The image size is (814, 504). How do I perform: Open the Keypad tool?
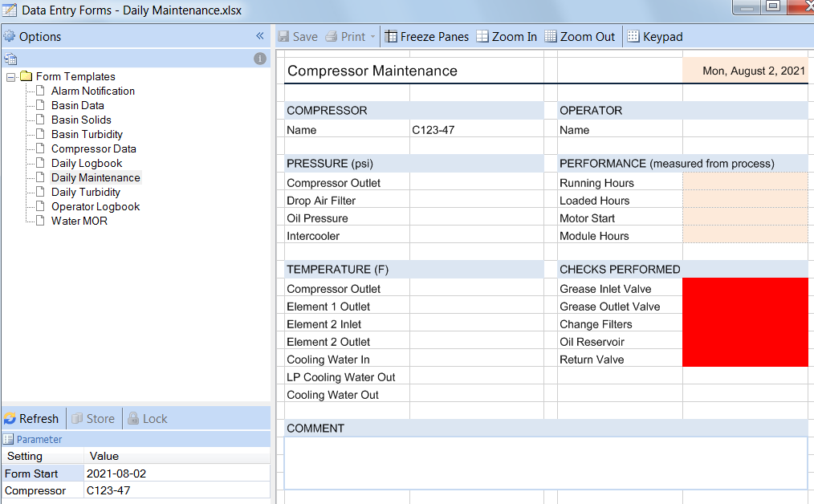pos(655,37)
